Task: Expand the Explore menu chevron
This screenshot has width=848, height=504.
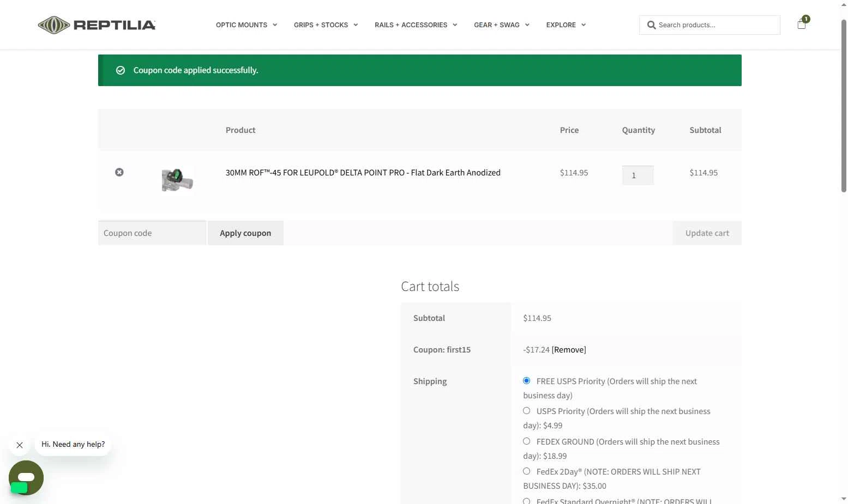Action: pyautogui.click(x=584, y=25)
